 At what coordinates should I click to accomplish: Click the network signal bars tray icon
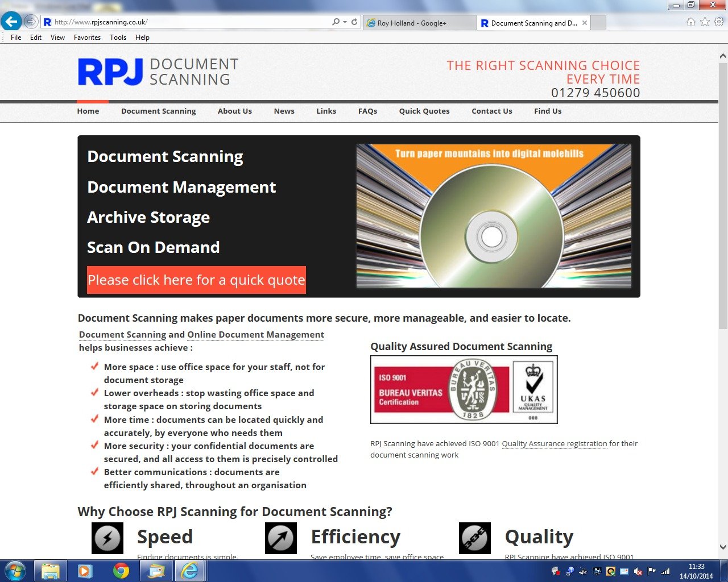[665, 571]
